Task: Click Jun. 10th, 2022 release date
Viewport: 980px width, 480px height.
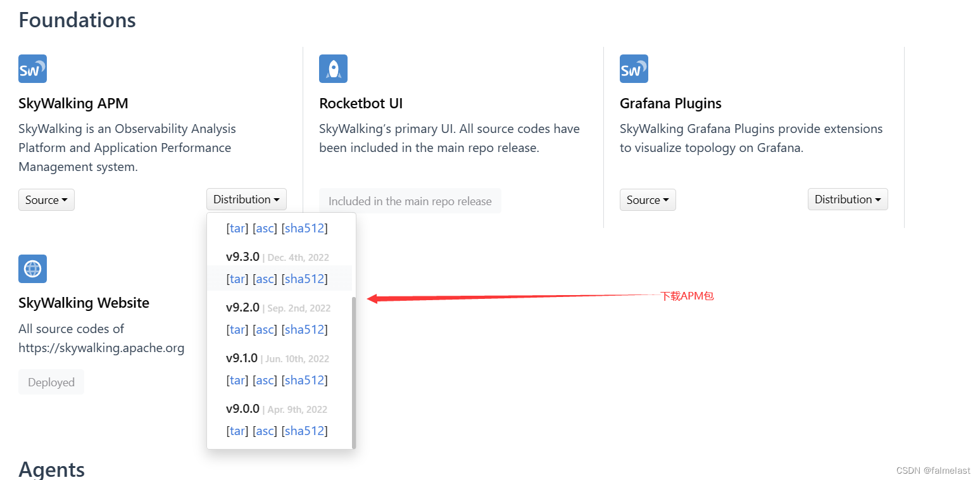Action: [297, 358]
